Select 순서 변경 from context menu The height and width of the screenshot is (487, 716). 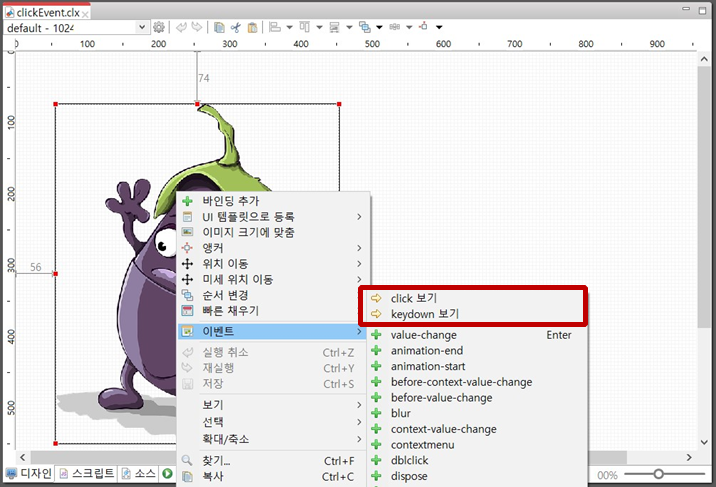pyautogui.click(x=272, y=295)
